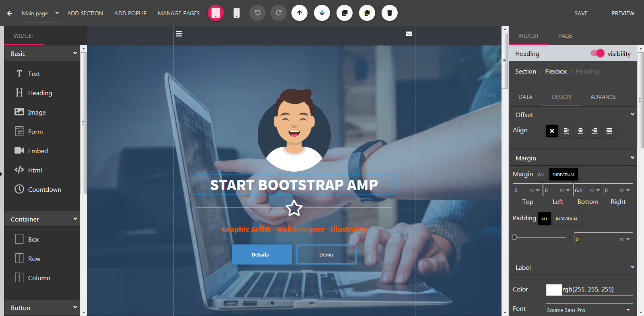Move section down with down-arrow button
This screenshot has width=644, height=316.
tap(322, 13)
